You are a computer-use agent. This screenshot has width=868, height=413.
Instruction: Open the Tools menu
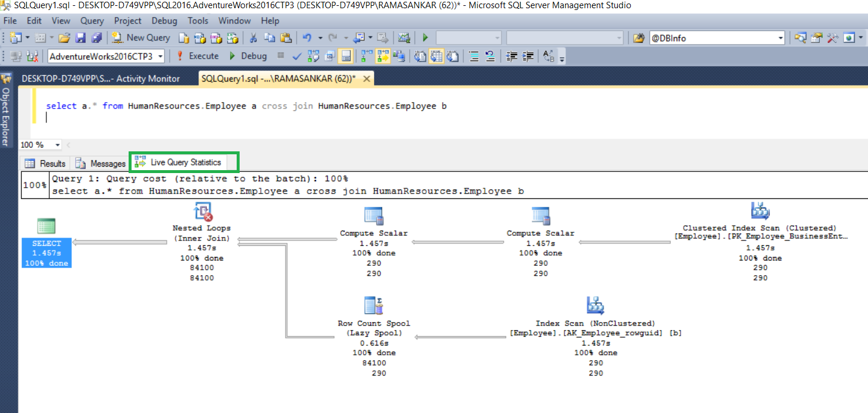pos(198,21)
